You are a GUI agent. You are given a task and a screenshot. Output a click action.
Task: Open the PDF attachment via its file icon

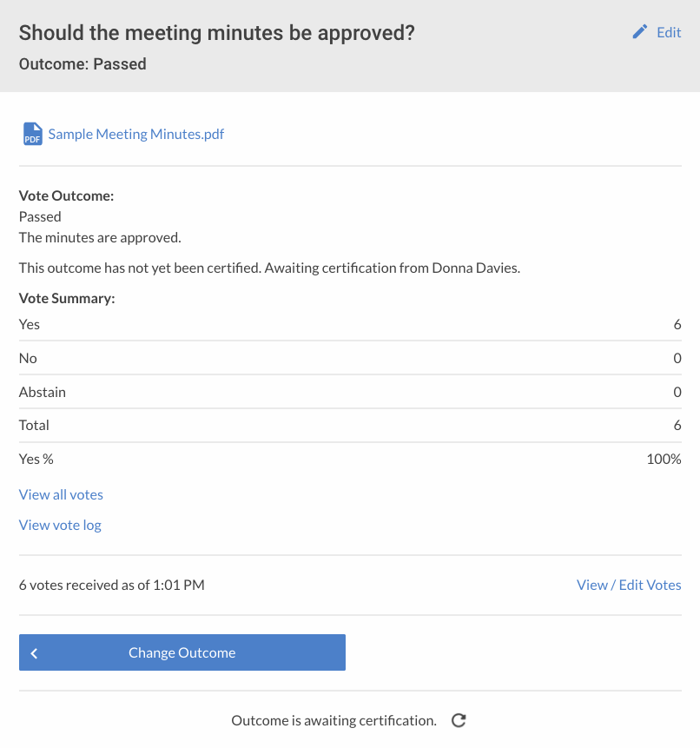[x=31, y=134]
